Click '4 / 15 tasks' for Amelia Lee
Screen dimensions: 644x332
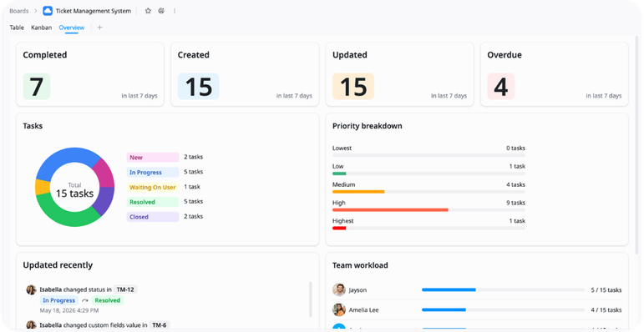[x=606, y=310]
